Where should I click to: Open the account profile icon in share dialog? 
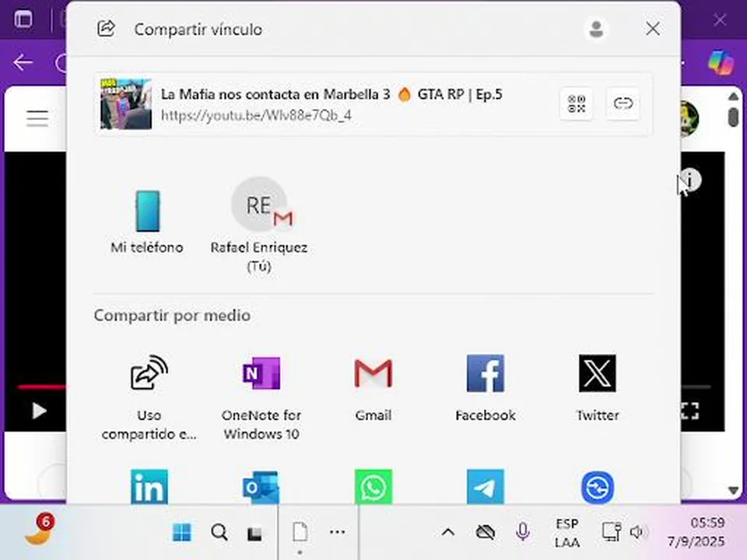(x=597, y=29)
